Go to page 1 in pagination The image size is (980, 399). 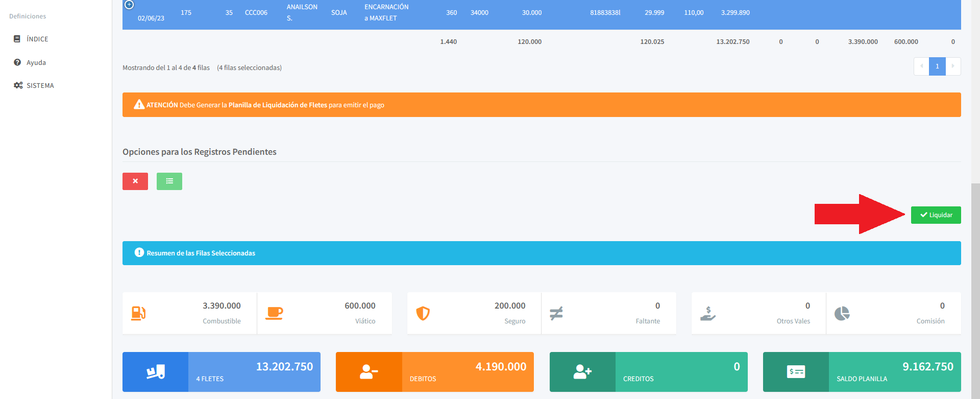pos(937,66)
